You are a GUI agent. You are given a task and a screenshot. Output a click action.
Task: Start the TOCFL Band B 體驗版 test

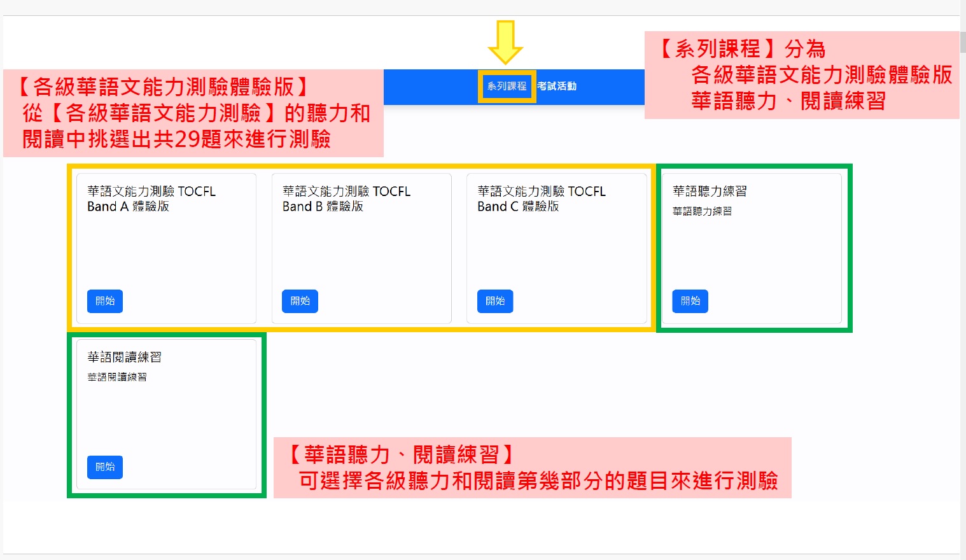(x=300, y=301)
